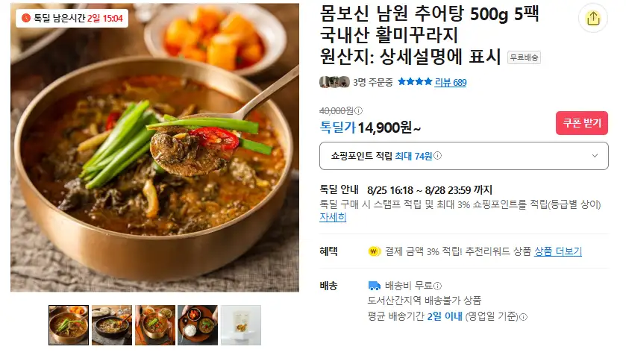
Task: Click the blue delivery truck icon
Action: point(374,286)
